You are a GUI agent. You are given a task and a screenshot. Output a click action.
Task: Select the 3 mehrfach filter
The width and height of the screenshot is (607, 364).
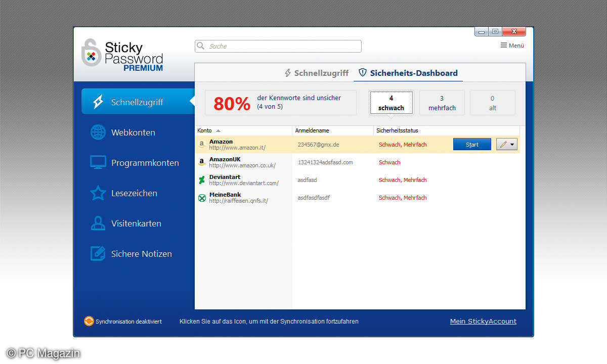pos(442,103)
